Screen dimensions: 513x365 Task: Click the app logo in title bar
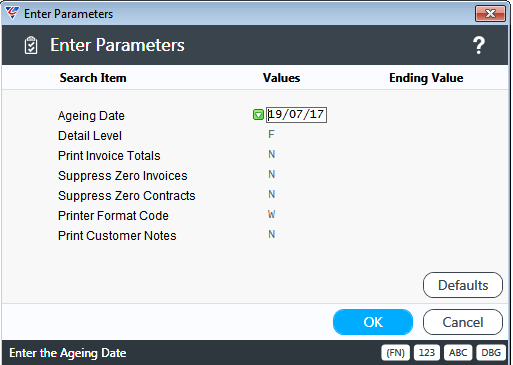(12, 13)
